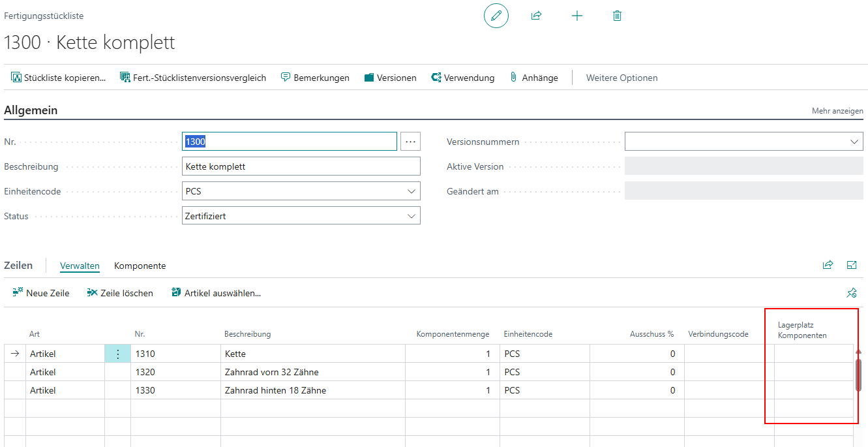Viewport: 868px width, 447px height.
Task: Click the share icon at page top
Action: tap(536, 16)
